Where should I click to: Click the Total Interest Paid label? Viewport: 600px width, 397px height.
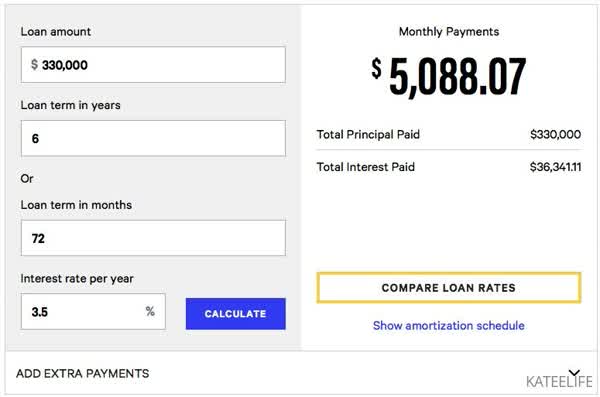tap(365, 167)
